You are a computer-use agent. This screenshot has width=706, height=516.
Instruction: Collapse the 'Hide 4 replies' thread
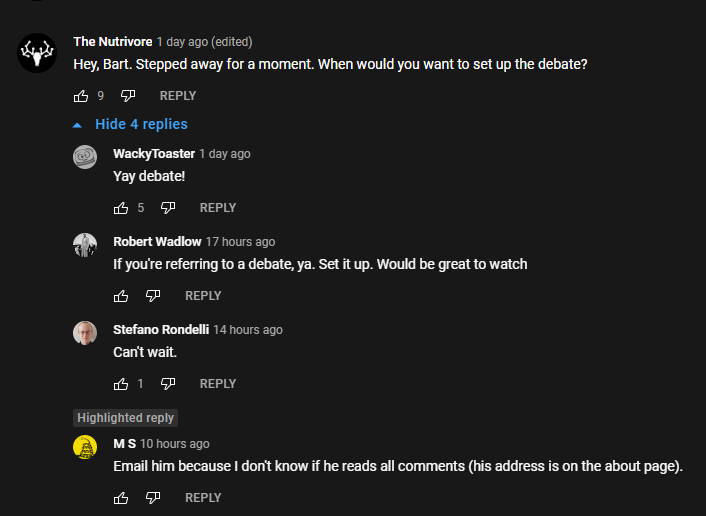tap(131, 124)
